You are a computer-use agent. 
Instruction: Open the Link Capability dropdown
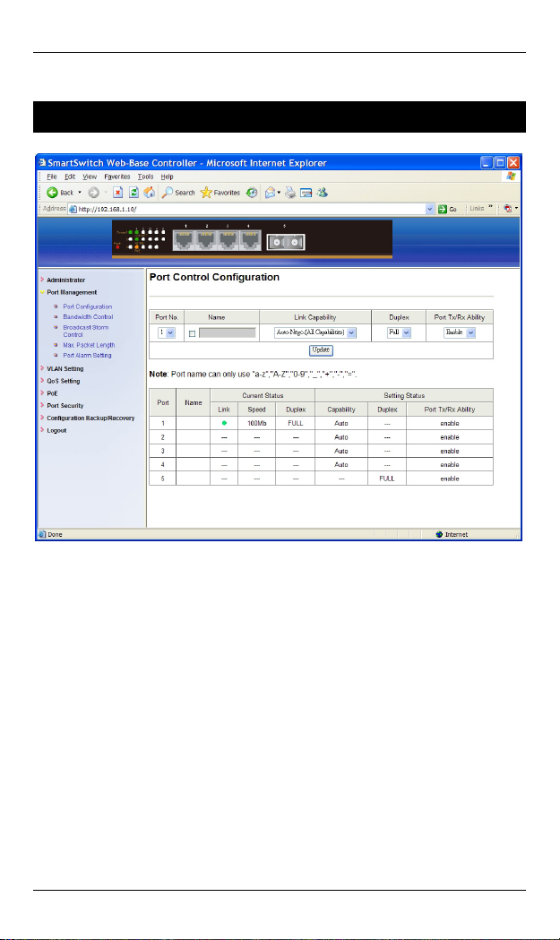coord(314,332)
